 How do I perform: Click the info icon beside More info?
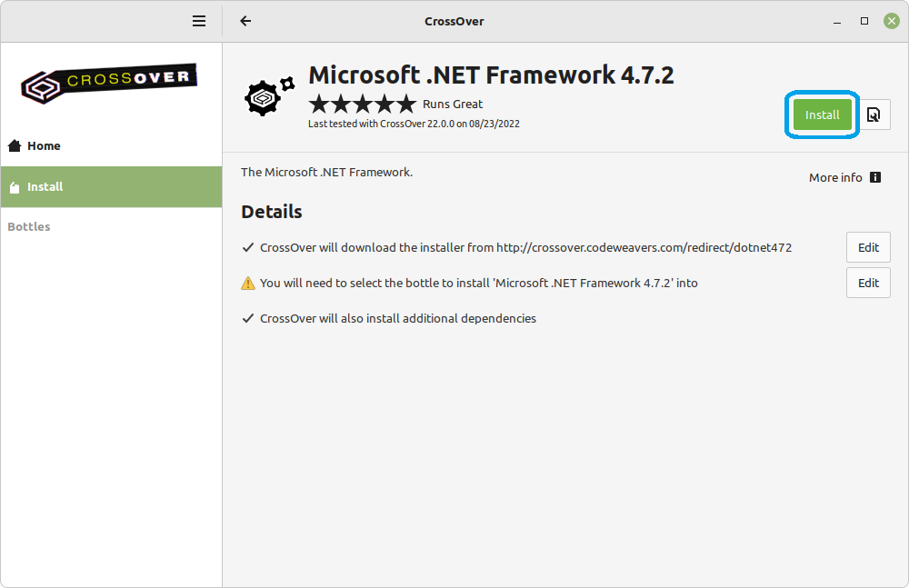pos(875,177)
